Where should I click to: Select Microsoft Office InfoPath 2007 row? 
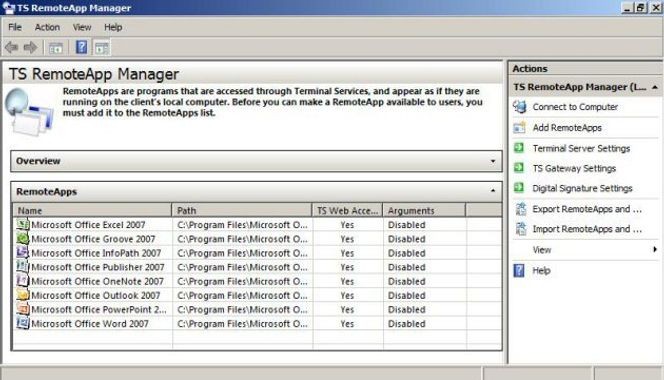(x=257, y=253)
